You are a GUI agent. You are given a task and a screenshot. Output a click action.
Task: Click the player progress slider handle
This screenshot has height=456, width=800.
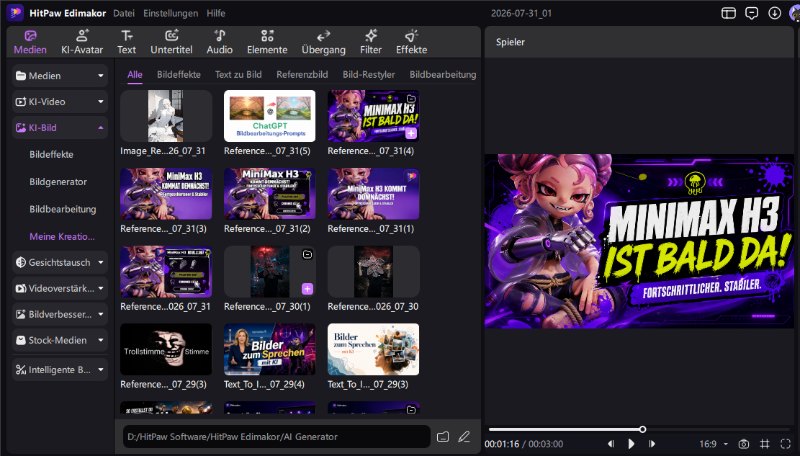tap(642, 429)
